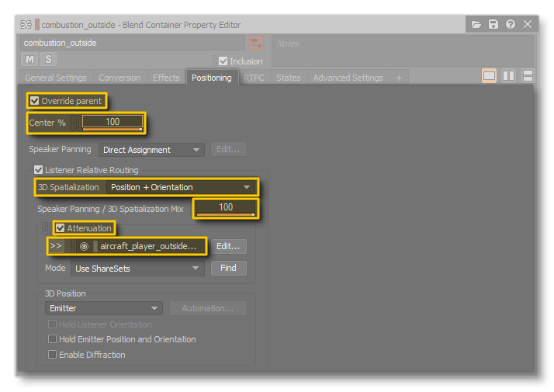Click Speaker Panning / 3D Spatialization Mix slider
Viewport: 554px width, 392px height.
click(x=226, y=208)
